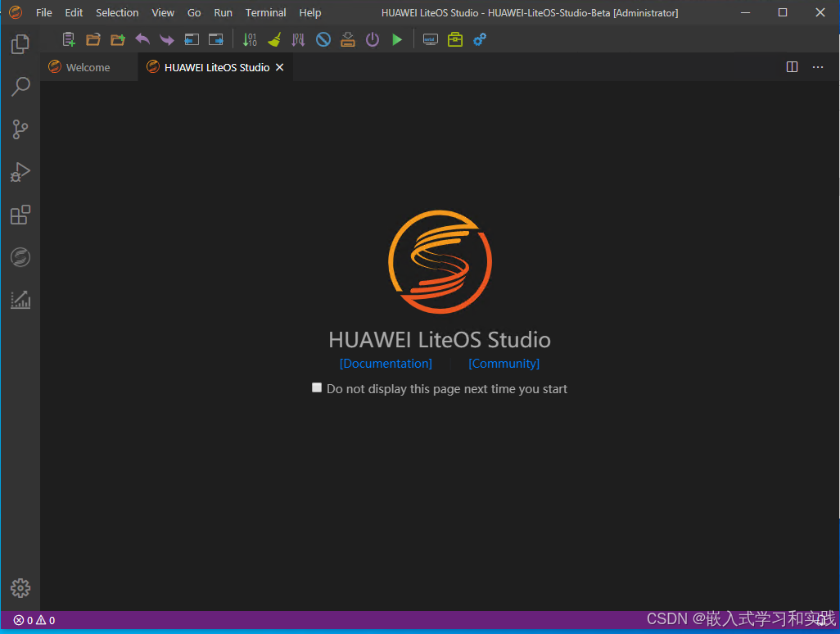Image resolution: width=840 pixels, height=634 pixels.
Task: Open the Edit menu
Action: coord(74,12)
